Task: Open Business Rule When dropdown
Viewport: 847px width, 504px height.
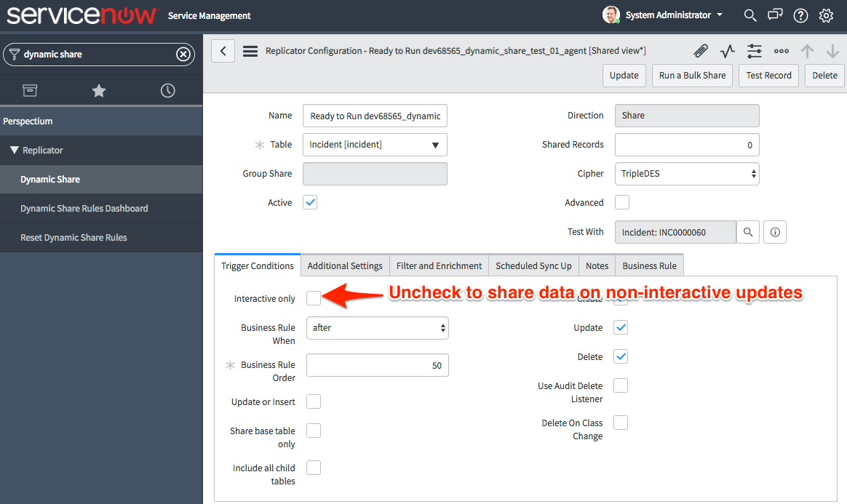Action: tap(378, 328)
